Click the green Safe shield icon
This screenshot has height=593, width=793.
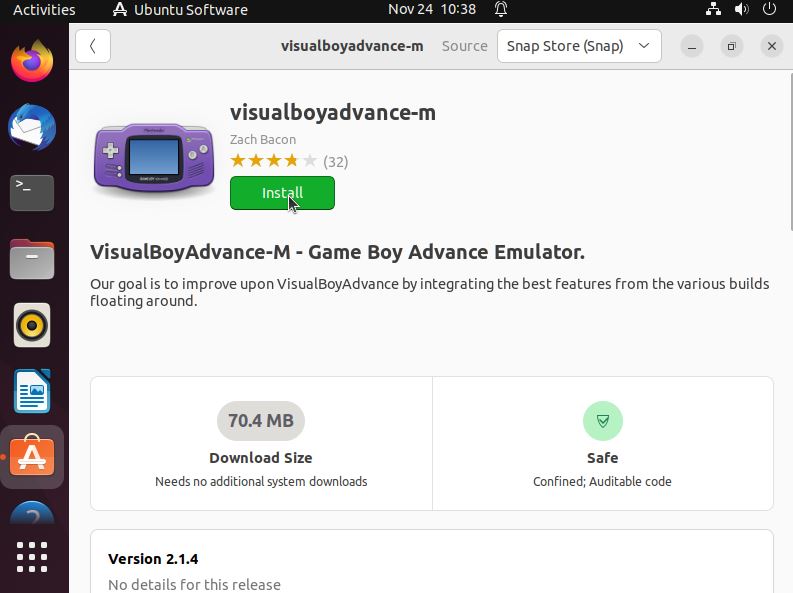click(x=603, y=421)
